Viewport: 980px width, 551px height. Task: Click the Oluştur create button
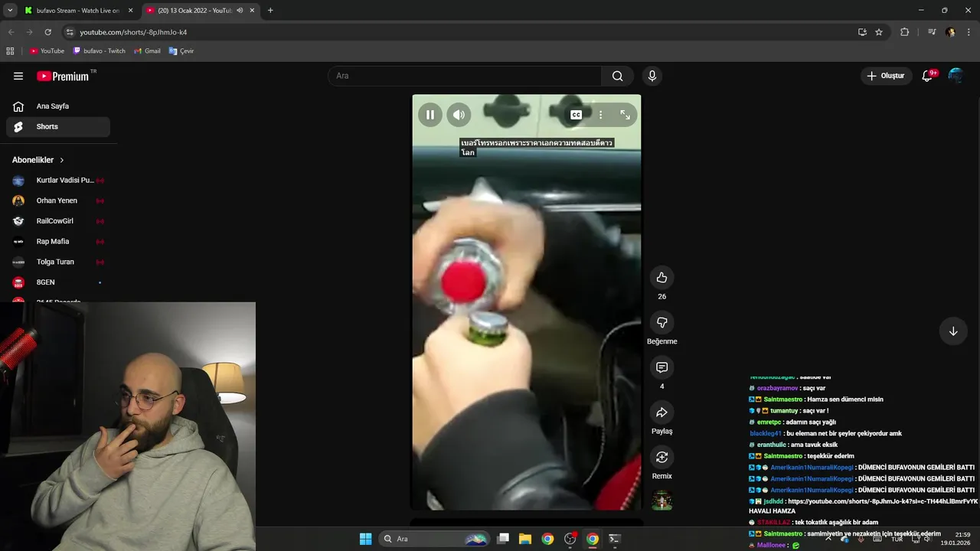point(886,76)
